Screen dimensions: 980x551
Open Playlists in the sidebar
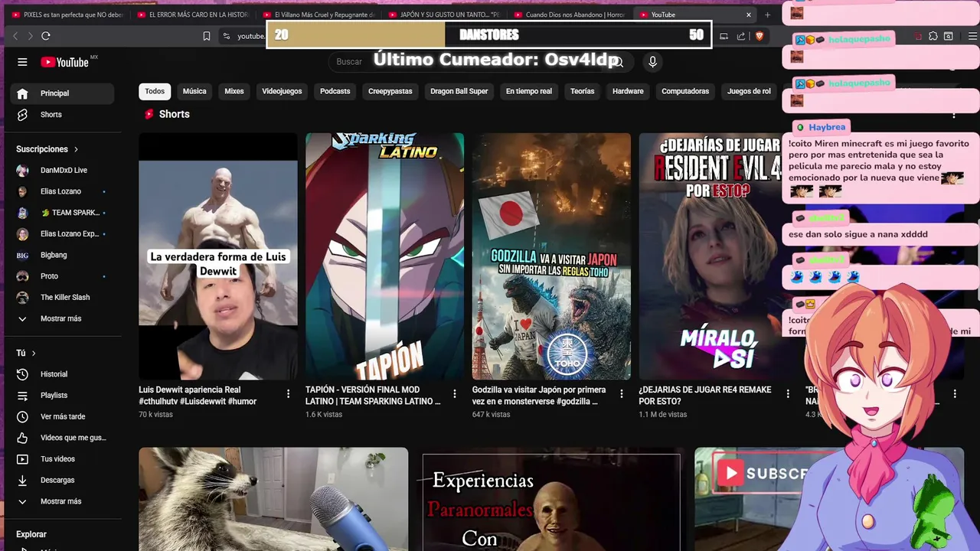pos(63,396)
